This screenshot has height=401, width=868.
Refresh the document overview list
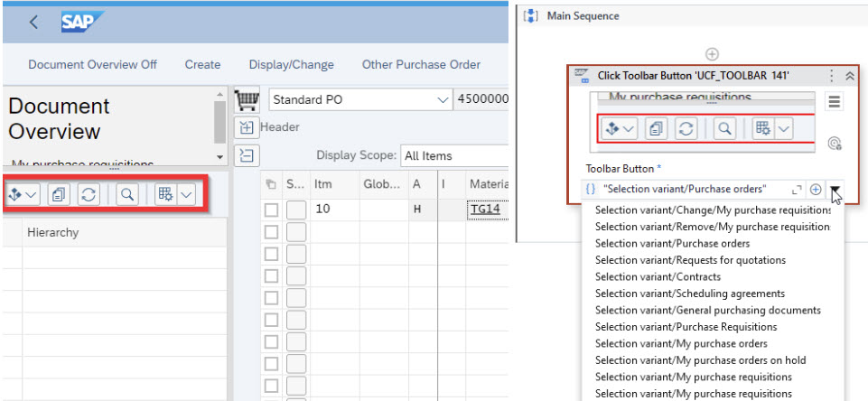point(87,194)
